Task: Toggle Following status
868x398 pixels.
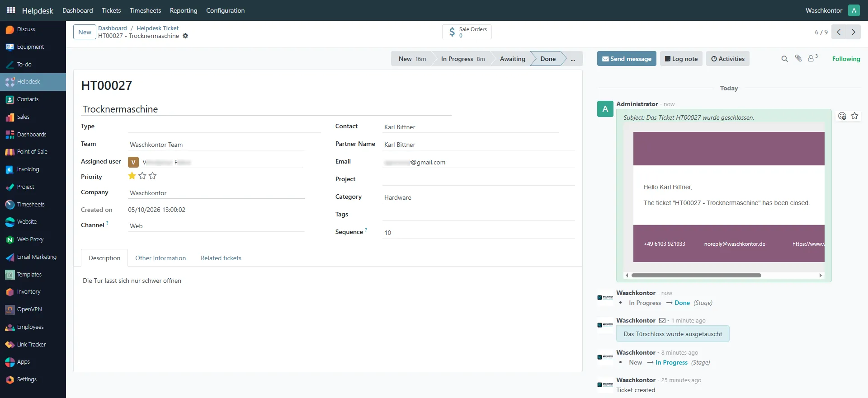Action: [846, 59]
